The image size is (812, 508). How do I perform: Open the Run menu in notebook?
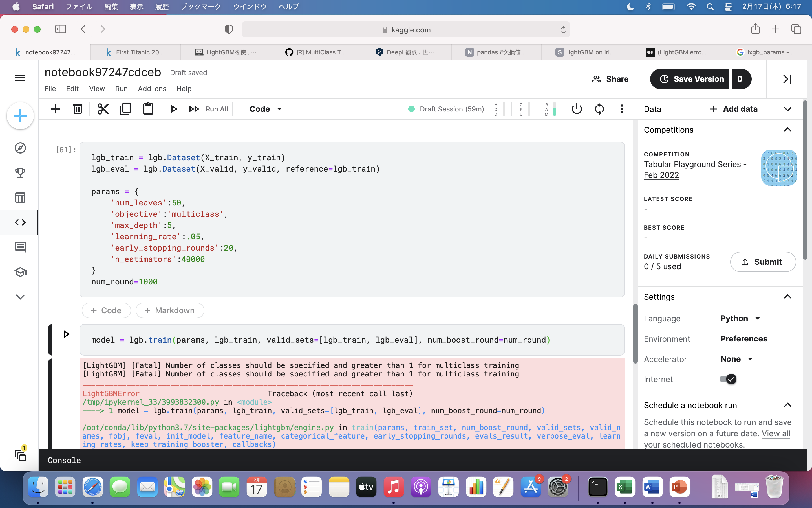[x=121, y=89]
